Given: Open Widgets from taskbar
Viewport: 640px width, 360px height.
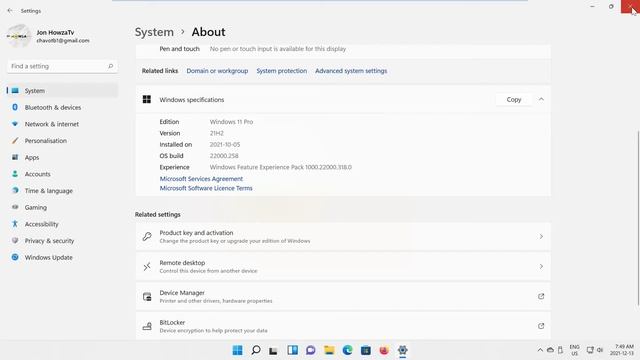Looking at the screenshot, I should [x=292, y=350].
